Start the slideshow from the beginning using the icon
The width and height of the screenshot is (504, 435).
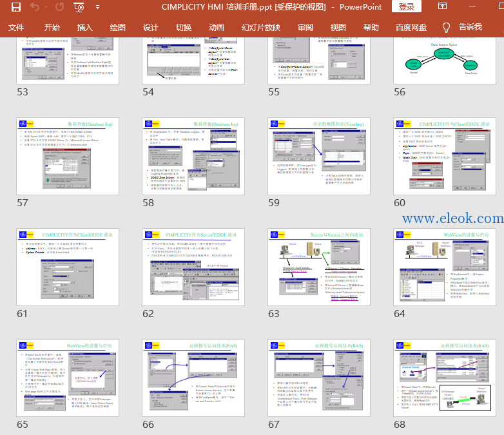click(x=79, y=7)
